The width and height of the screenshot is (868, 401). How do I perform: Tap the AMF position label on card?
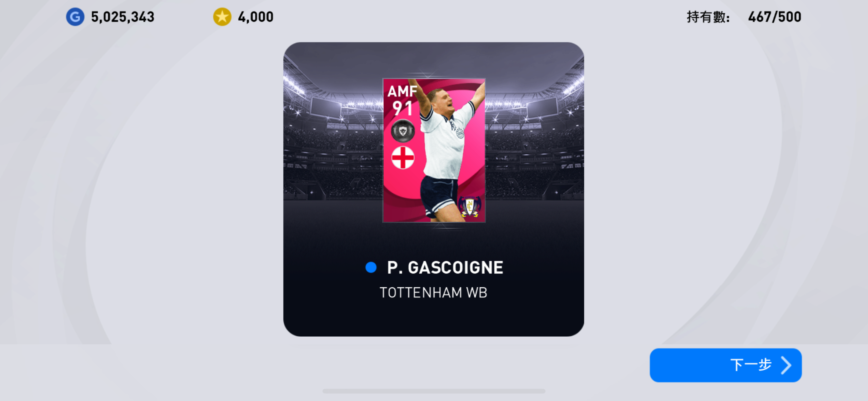click(402, 91)
